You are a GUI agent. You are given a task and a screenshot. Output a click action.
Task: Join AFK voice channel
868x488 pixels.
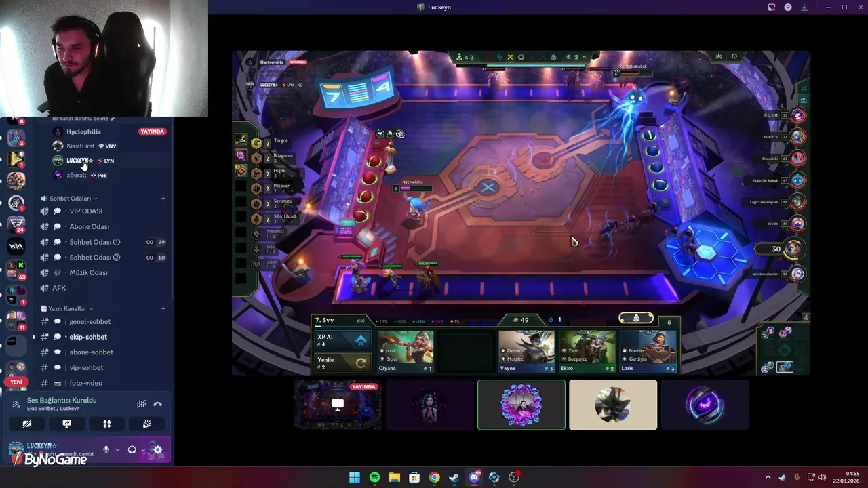(103, 288)
